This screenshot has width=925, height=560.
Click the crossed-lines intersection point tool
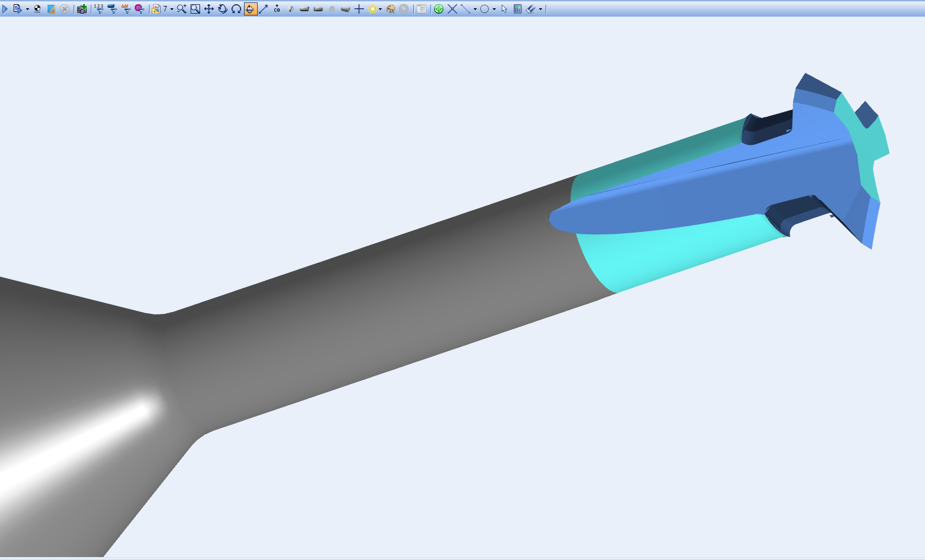[452, 9]
